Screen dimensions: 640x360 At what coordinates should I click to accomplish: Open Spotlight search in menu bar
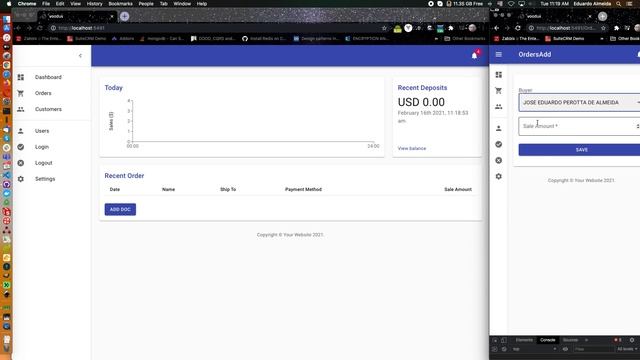pos(619,4)
